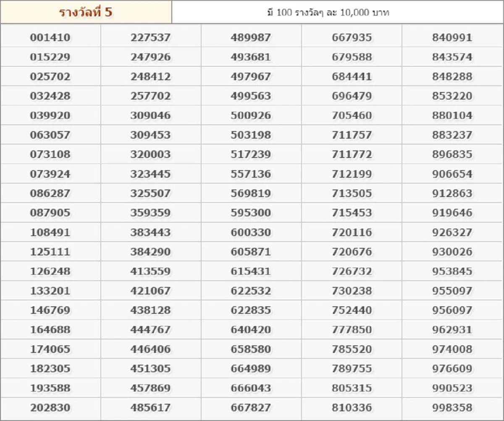The height and width of the screenshot is (421, 504).
Task: Select lottery number 517239
Action: pos(251,154)
